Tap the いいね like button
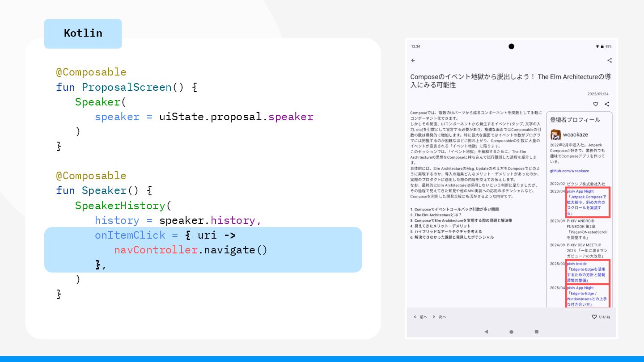Image resolution: width=644 pixels, height=362 pixels. coord(601,317)
